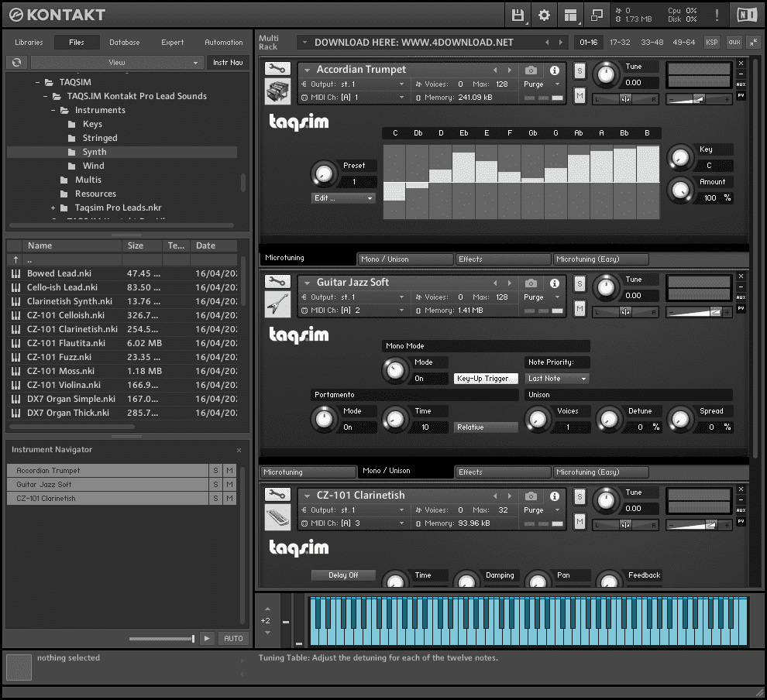This screenshot has width=767, height=700.
Task: Solo the Accordian Trumpet instrument header S
Action: tap(580, 71)
